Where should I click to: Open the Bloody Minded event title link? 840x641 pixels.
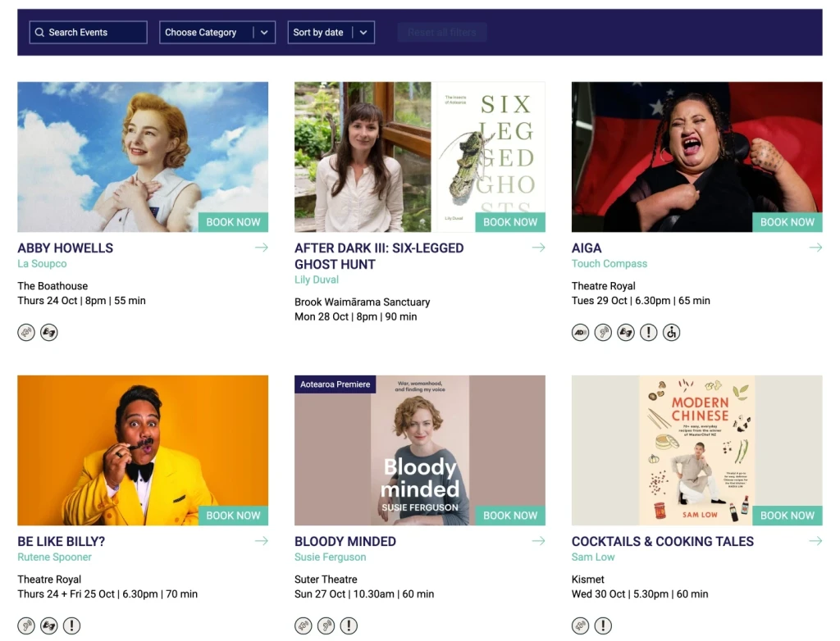coord(345,541)
